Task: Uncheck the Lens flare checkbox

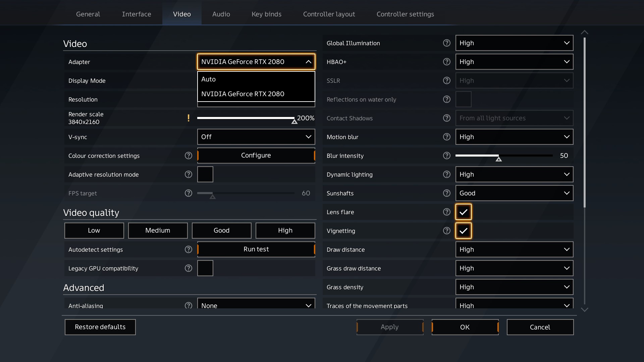Action: 464,212
